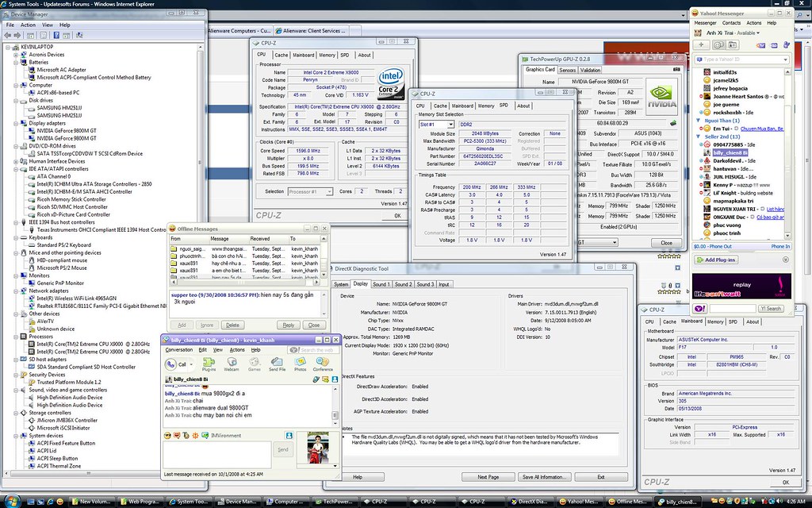Open the Conversation menu in the chat window
Screen dimensions: 812x508
point(179,350)
